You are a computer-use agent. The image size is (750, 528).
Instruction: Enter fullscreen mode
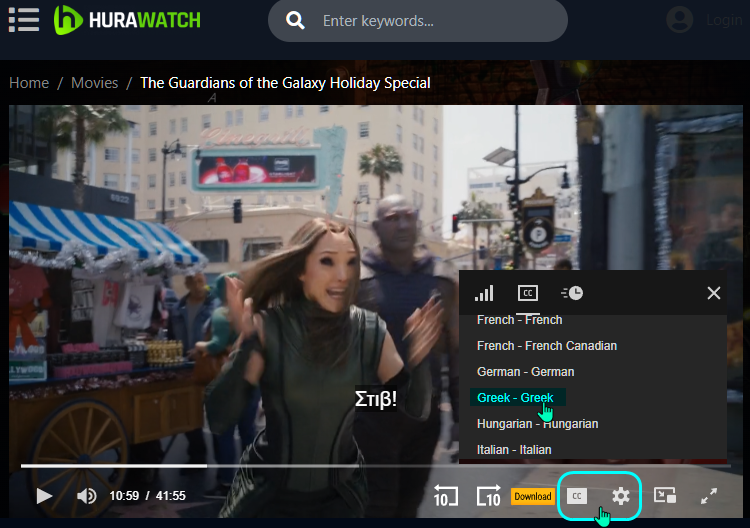click(x=709, y=495)
